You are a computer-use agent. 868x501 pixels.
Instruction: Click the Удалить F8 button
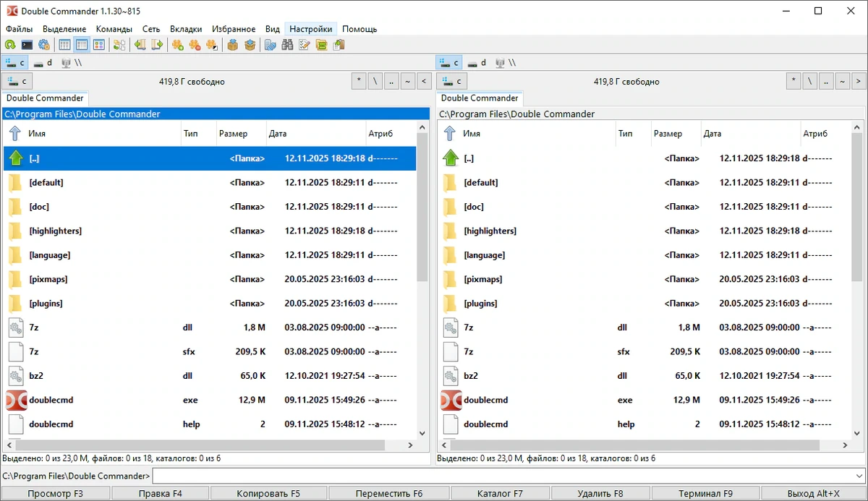(600, 494)
